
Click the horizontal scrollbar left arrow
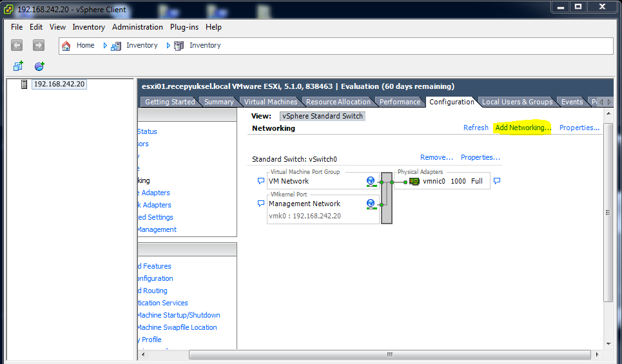(143, 354)
